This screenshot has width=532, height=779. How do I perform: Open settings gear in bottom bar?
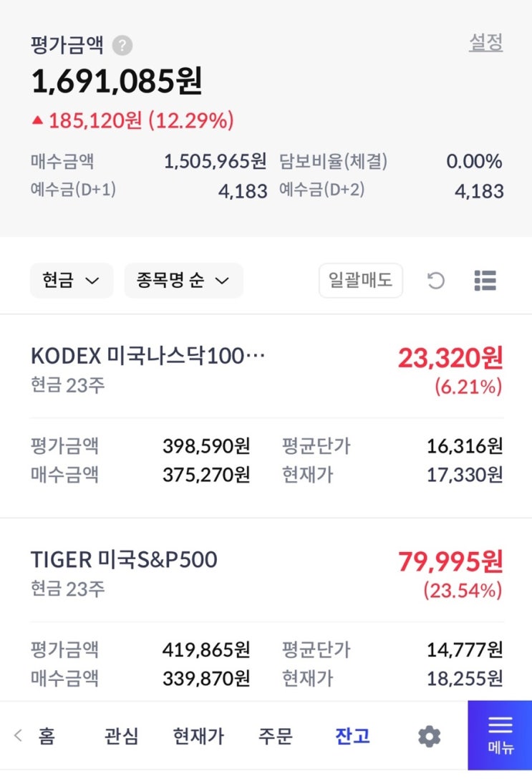[429, 735]
